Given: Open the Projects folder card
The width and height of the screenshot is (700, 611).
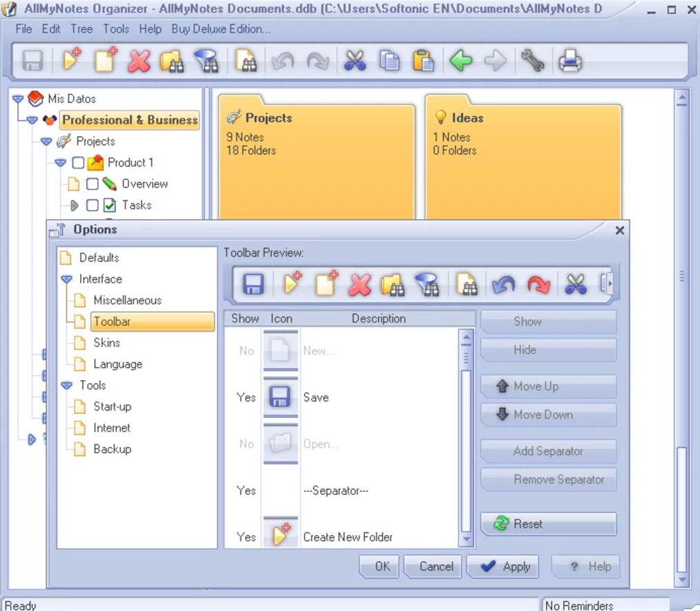Looking at the screenshot, I should (316, 157).
